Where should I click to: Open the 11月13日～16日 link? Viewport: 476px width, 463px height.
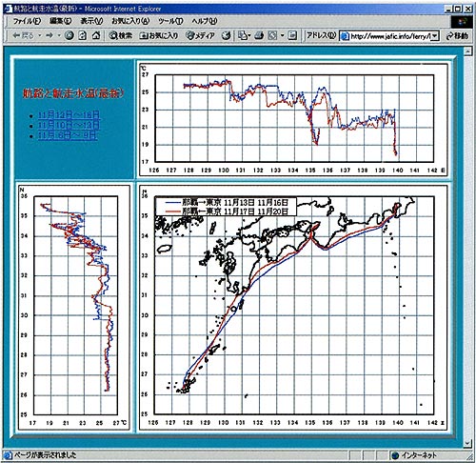coord(69,115)
